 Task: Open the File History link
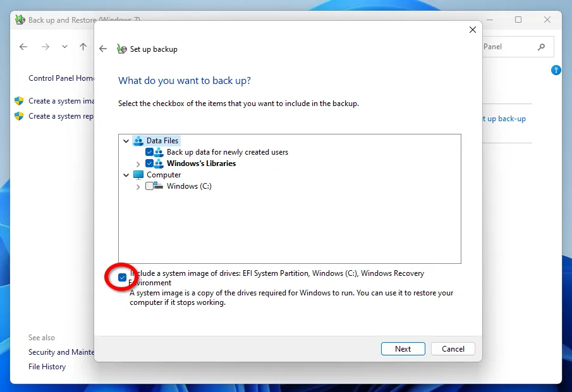(x=47, y=367)
